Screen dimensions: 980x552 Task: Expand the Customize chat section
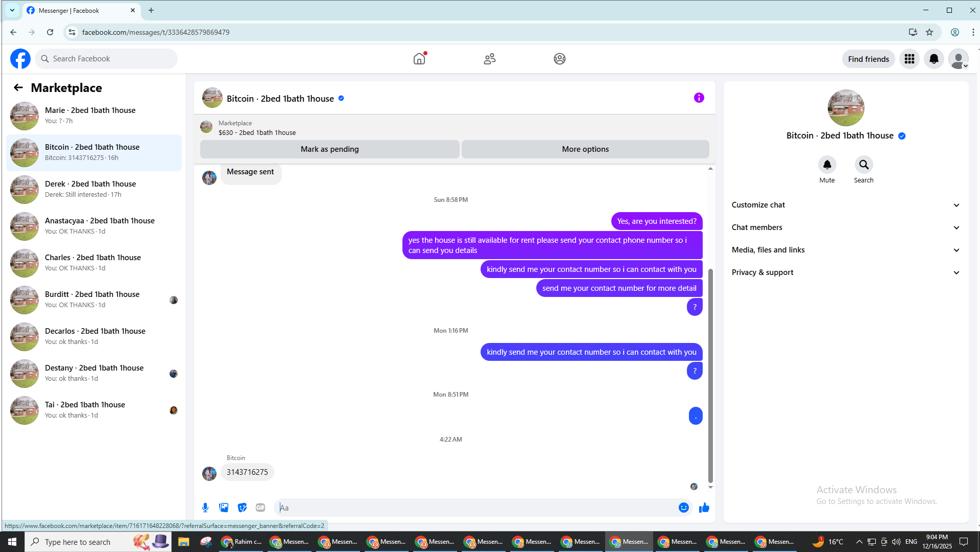click(846, 205)
